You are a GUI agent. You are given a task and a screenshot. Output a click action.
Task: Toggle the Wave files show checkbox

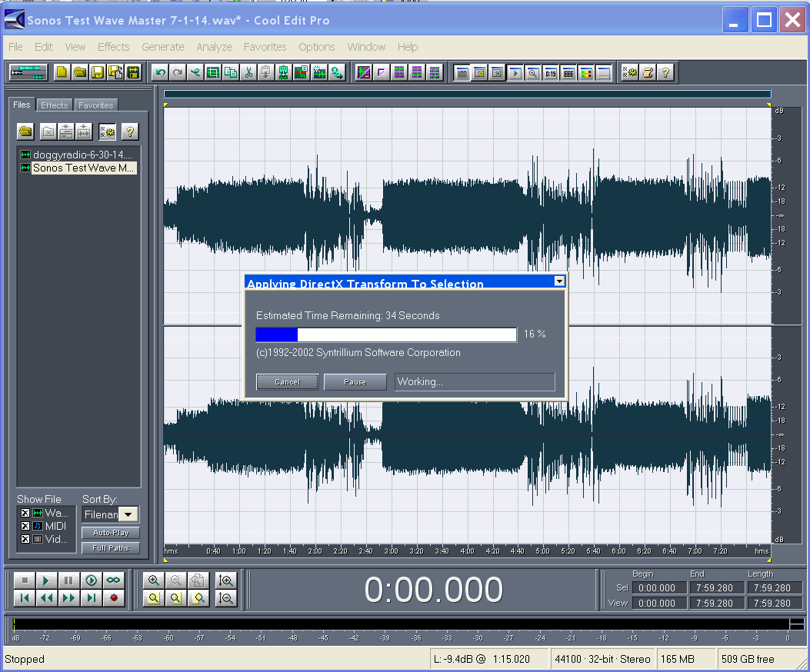25,513
